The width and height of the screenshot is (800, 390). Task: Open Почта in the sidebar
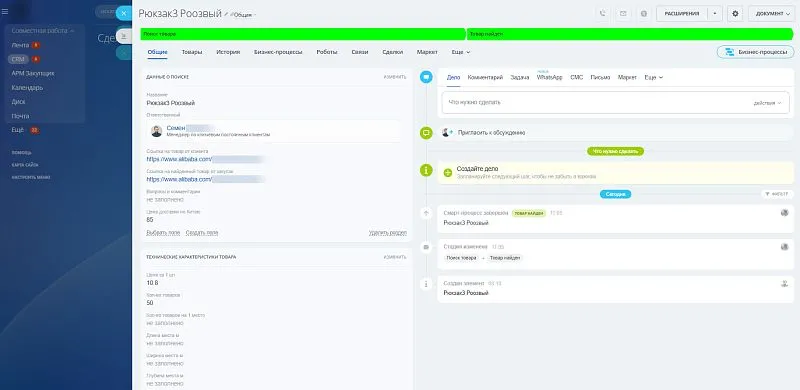tap(20, 116)
